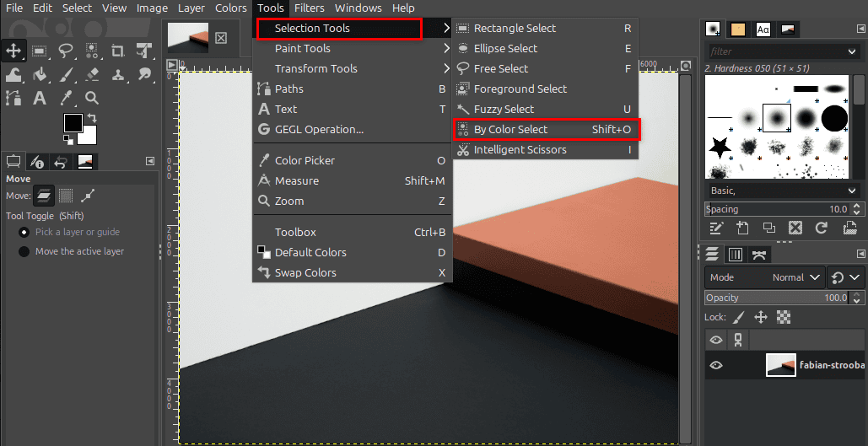
Task: Click the Create new brush icon
Action: click(742, 228)
